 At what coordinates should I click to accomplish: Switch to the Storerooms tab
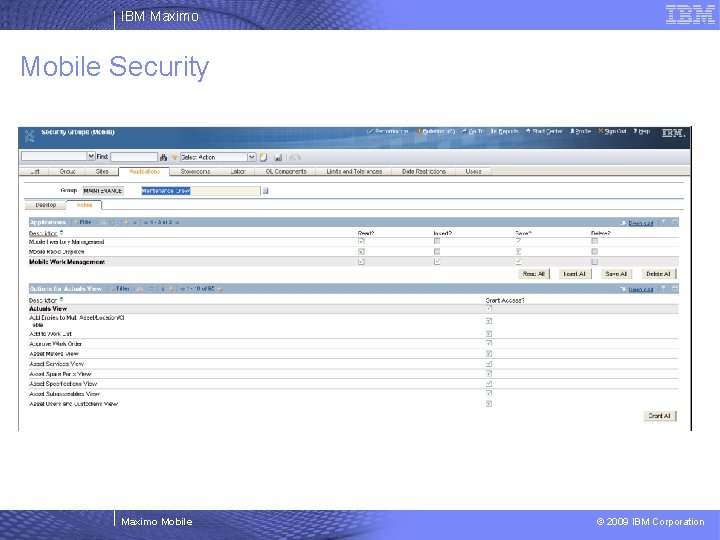click(195, 171)
